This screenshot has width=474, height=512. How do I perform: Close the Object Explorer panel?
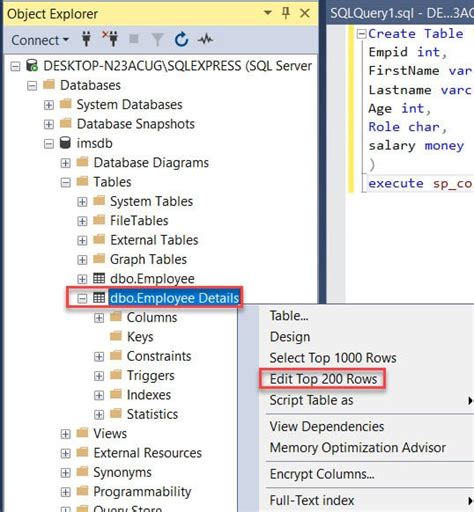click(x=305, y=13)
